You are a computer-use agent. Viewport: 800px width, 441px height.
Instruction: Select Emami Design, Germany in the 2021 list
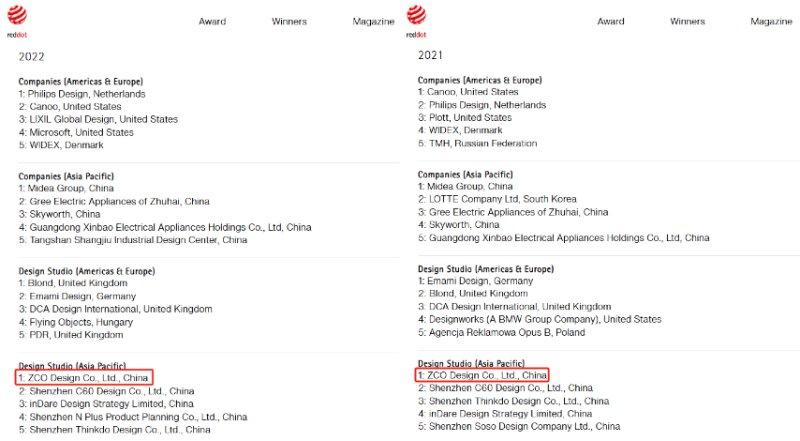pos(476,281)
